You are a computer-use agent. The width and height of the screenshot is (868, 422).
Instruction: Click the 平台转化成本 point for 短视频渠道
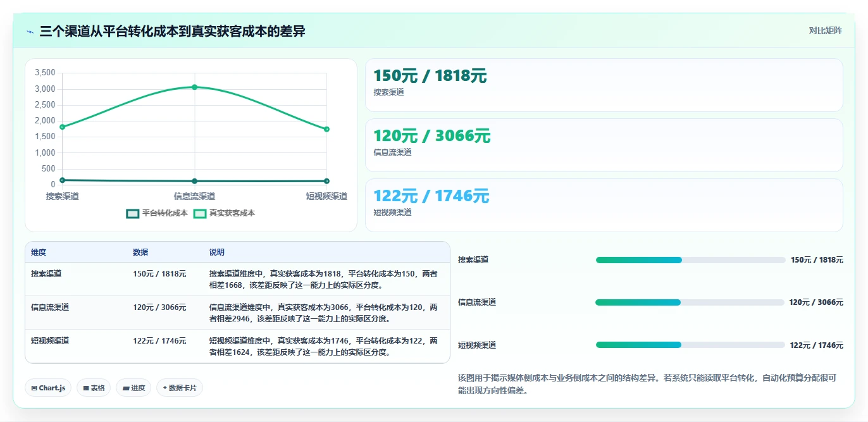coord(327,182)
